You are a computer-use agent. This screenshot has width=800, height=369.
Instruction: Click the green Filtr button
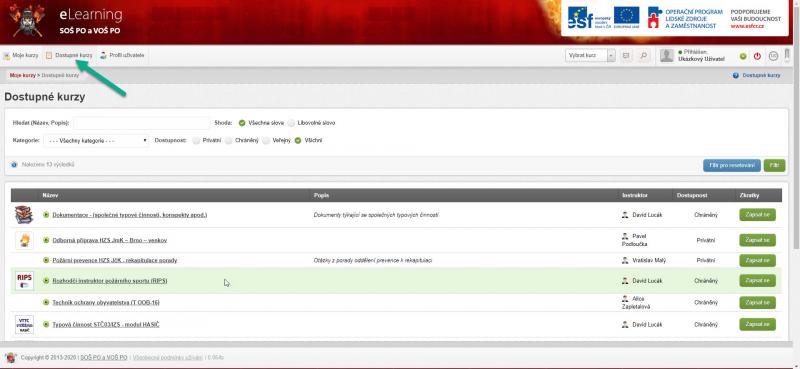coord(774,165)
